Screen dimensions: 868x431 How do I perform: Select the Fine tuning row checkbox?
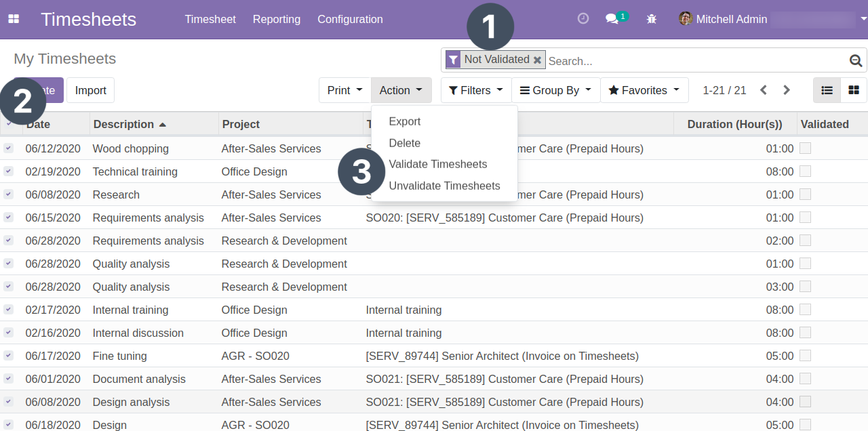(8, 356)
